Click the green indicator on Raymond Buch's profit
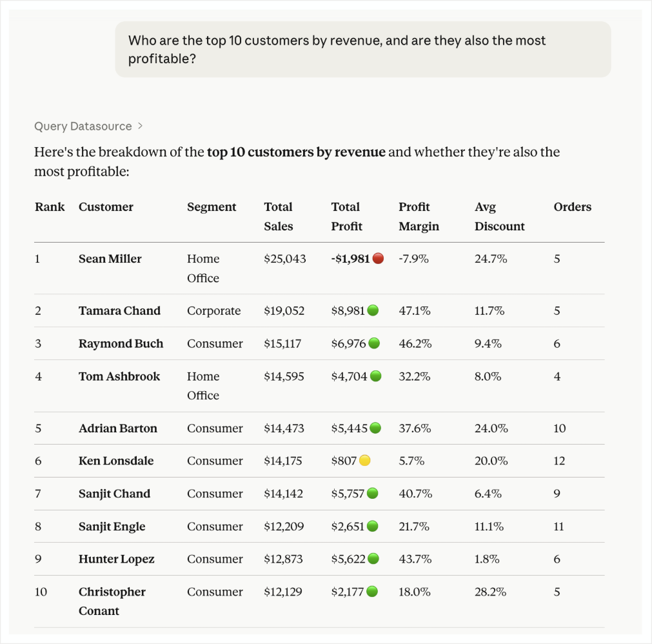Screen dimensions: 652x644 tap(373, 343)
